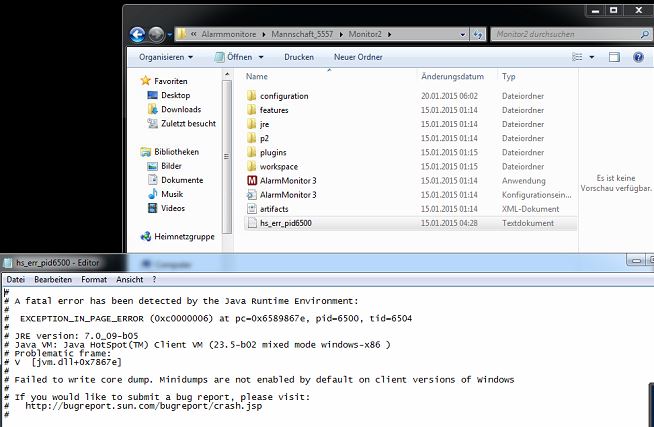This screenshot has height=427, width=654.
Task: Click the Drucken button
Action: point(299,57)
